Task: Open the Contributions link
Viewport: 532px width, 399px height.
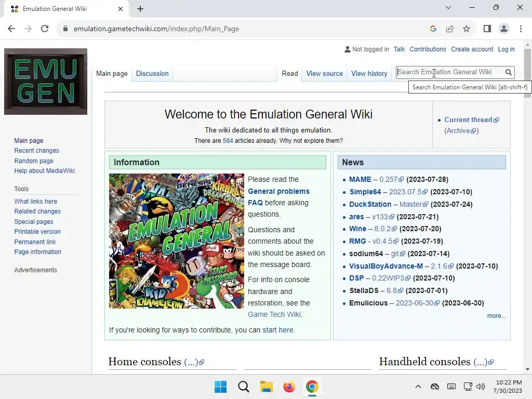Action: pos(428,49)
